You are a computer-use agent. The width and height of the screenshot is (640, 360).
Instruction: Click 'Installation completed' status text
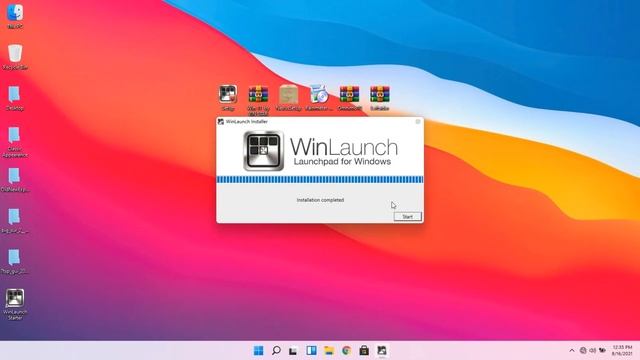(320, 200)
